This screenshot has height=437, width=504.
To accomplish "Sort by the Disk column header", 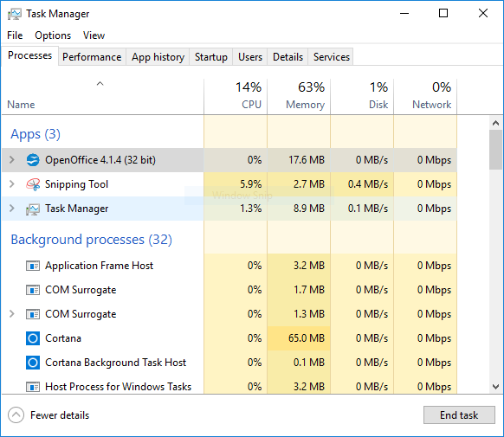I will 362,96.
